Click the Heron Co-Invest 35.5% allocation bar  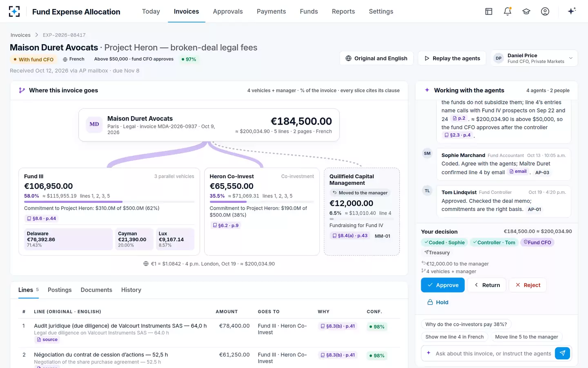coord(262,202)
